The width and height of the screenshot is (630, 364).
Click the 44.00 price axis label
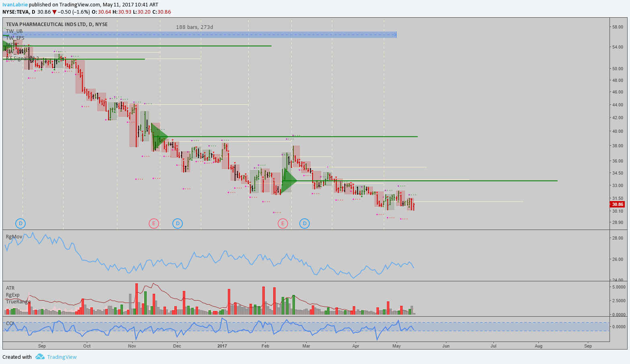point(618,105)
